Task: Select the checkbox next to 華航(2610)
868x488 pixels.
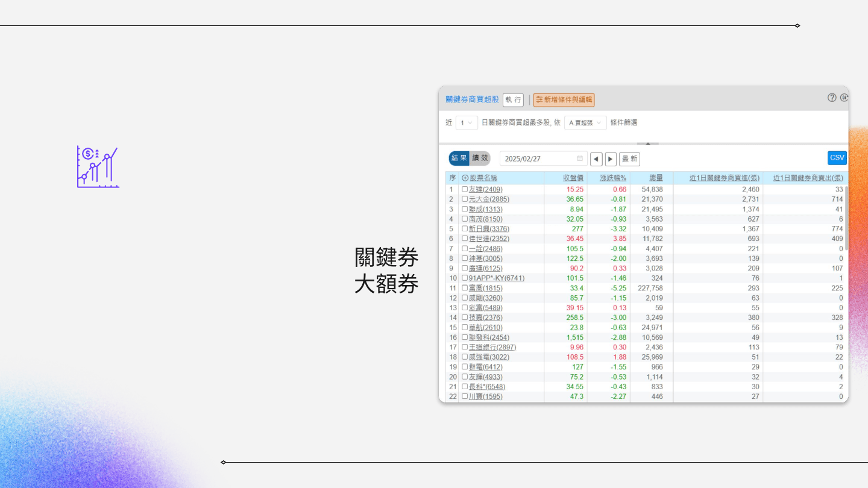Action: coord(465,328)
